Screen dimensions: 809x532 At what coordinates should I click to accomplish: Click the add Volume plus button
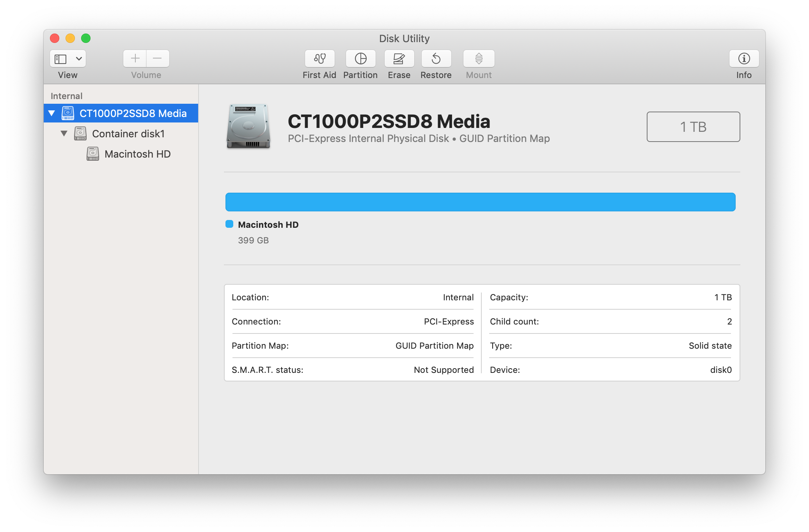coord(134,59)
